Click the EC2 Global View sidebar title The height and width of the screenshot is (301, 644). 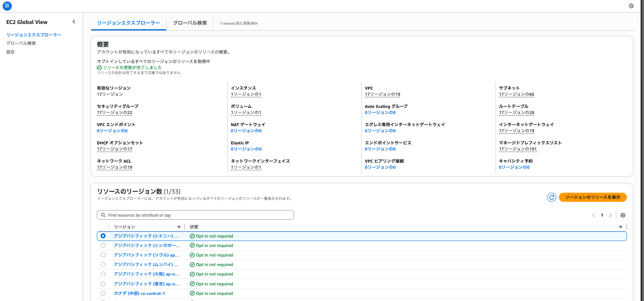tap(27, 22)
